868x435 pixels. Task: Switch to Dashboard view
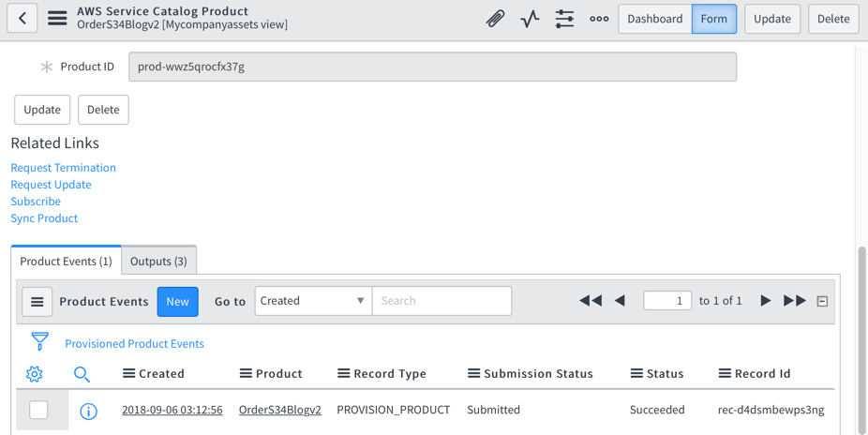[x=655, y=19]
